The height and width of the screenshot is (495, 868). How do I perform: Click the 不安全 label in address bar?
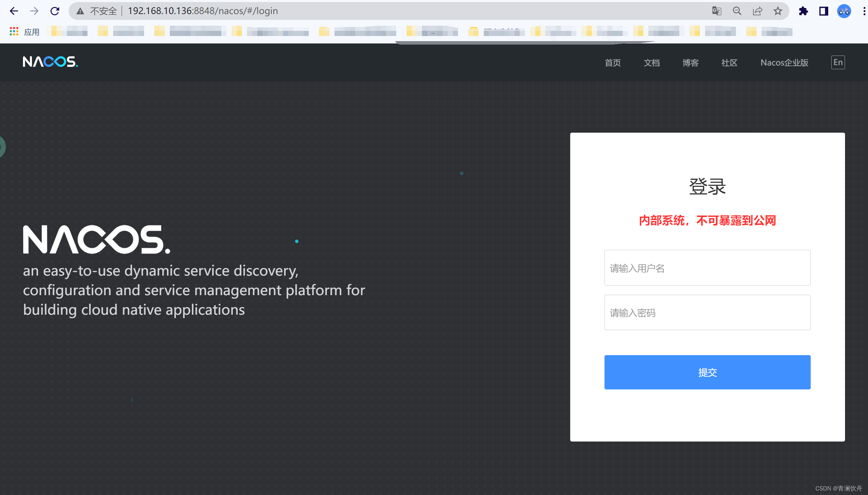[x=103, y=11]
